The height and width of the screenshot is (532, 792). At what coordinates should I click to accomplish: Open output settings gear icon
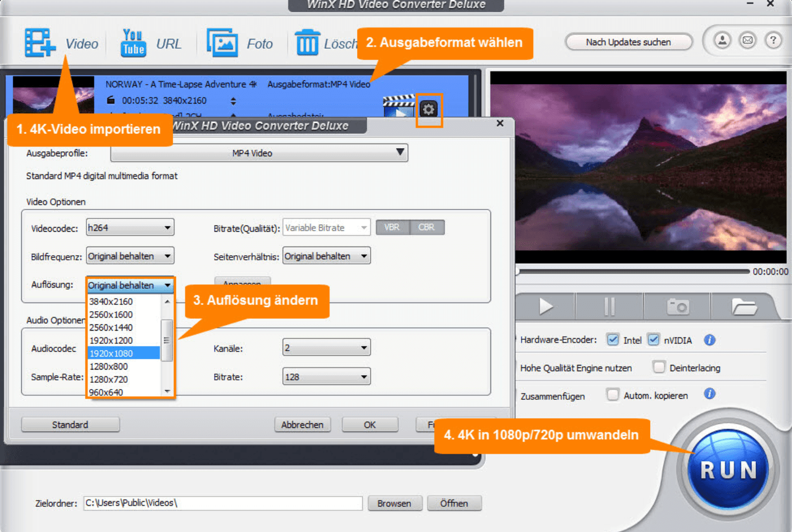click(x=429, y=109)
